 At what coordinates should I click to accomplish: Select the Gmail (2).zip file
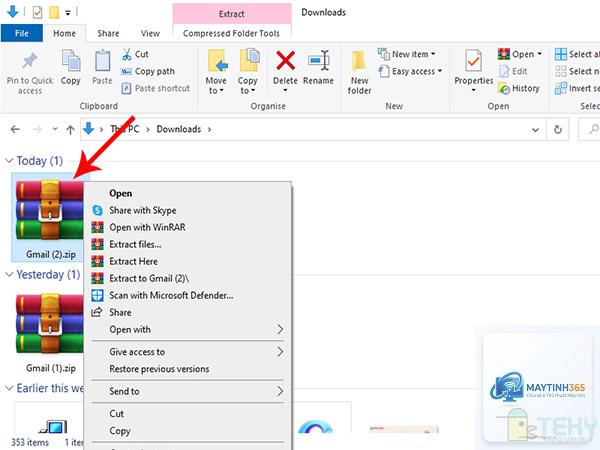point(50,217)
